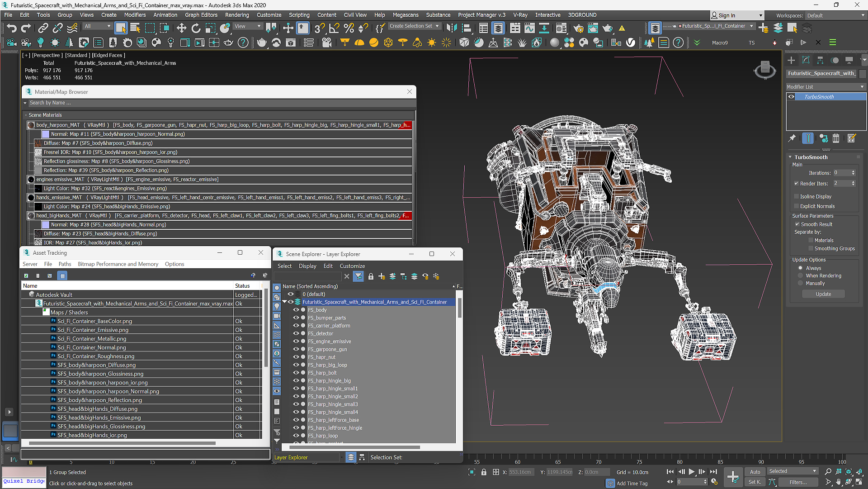Open the Modifier List dropdown

coord(826,87)
